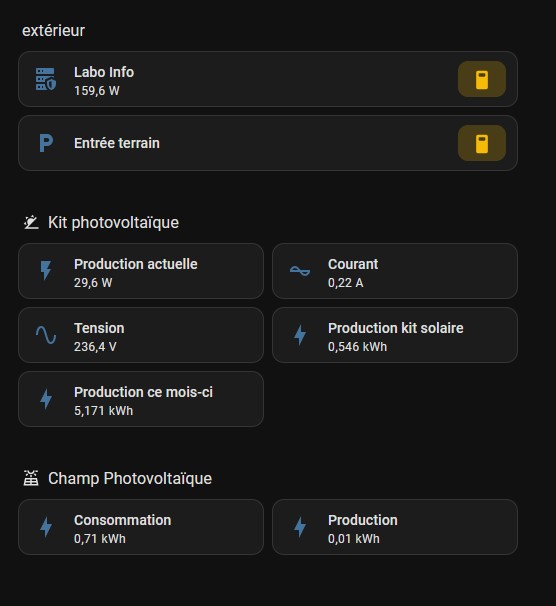Open the Courant 0,22 A card
Image resolution: width=556 pixels, height=606 pixels.
(395, 271)
